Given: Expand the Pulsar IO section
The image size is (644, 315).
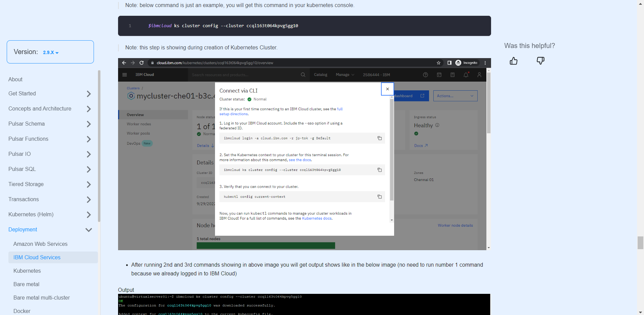Looking at the screenshot, I should click(89, 154).
